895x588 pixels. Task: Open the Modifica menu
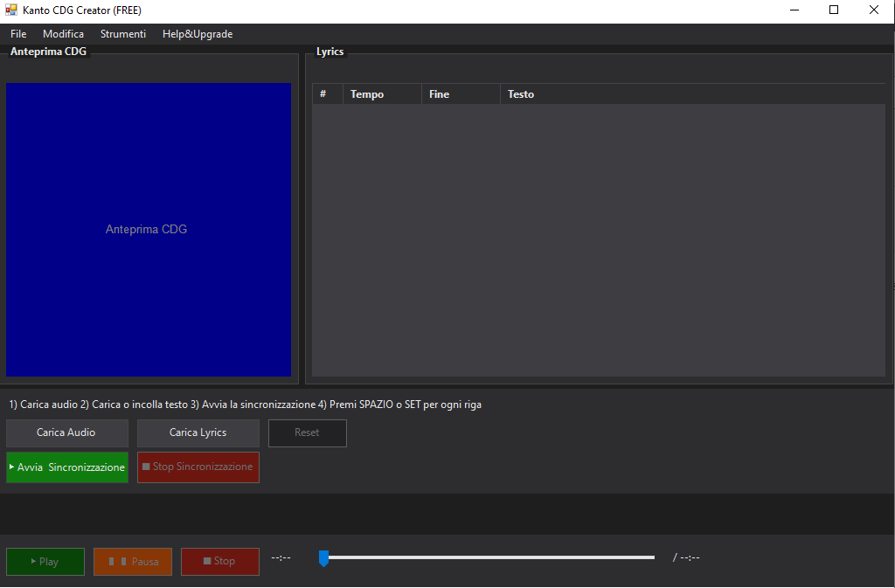63,34
